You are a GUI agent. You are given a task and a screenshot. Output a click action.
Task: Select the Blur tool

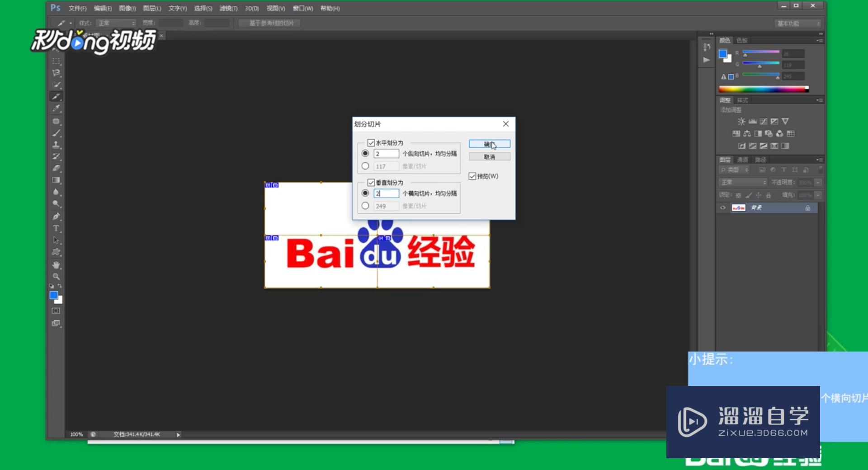[56, 192]
